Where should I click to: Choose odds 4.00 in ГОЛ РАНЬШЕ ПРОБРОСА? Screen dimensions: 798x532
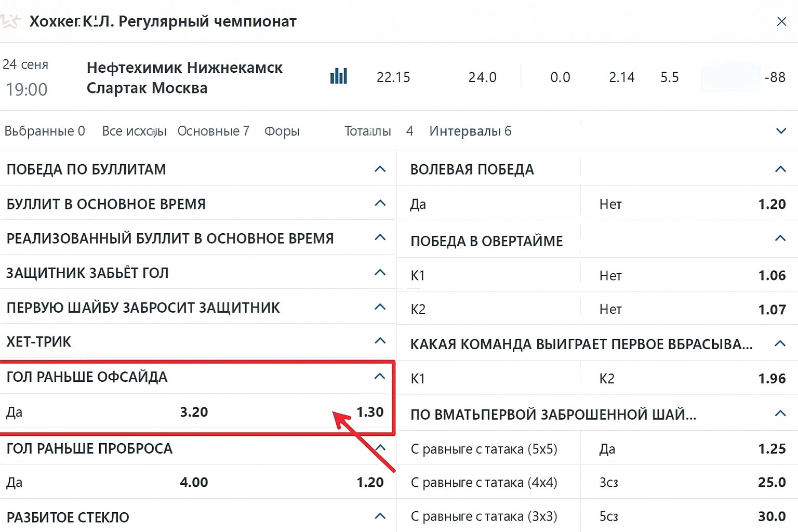point(194,482)
